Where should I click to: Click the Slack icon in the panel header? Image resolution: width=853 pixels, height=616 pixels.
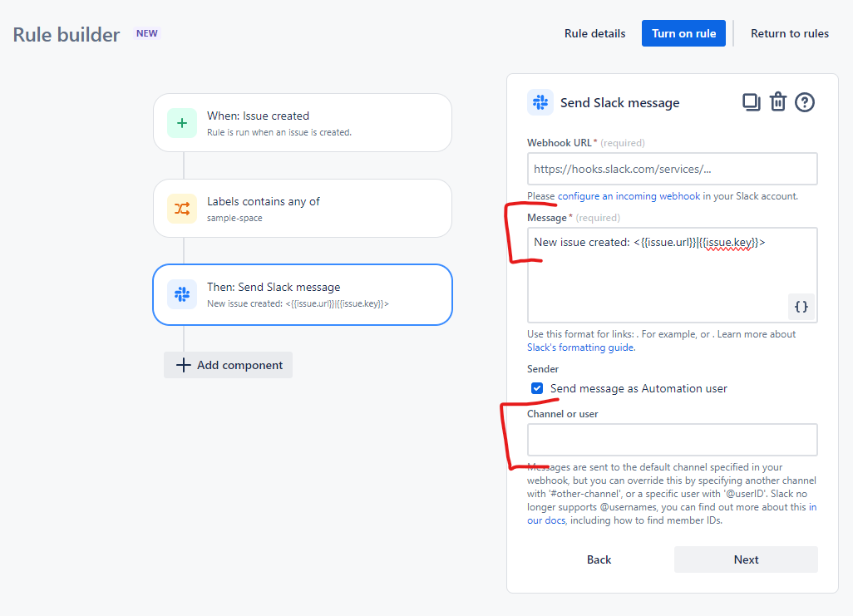pyautogui.click(x=540, y=101)
